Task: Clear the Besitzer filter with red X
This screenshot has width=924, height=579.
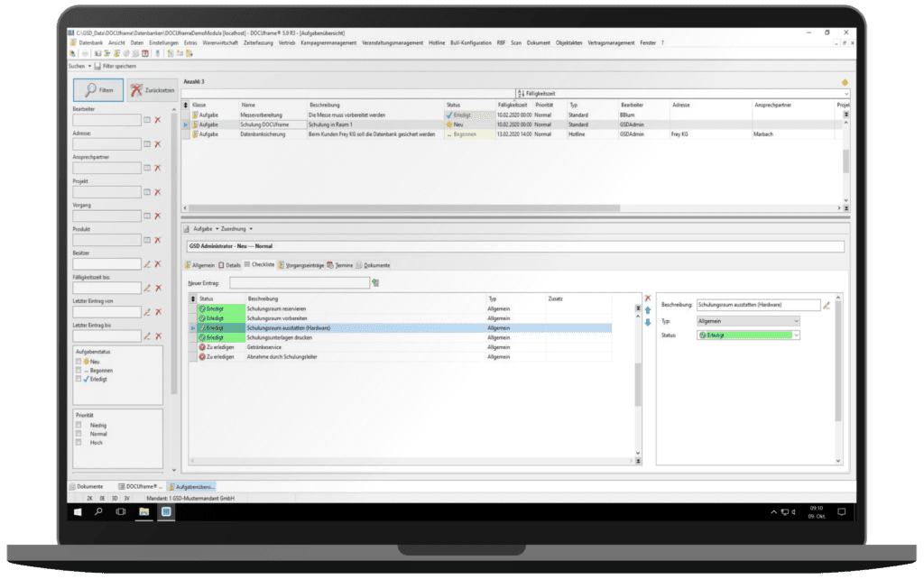Action: (x=158, y=264)
